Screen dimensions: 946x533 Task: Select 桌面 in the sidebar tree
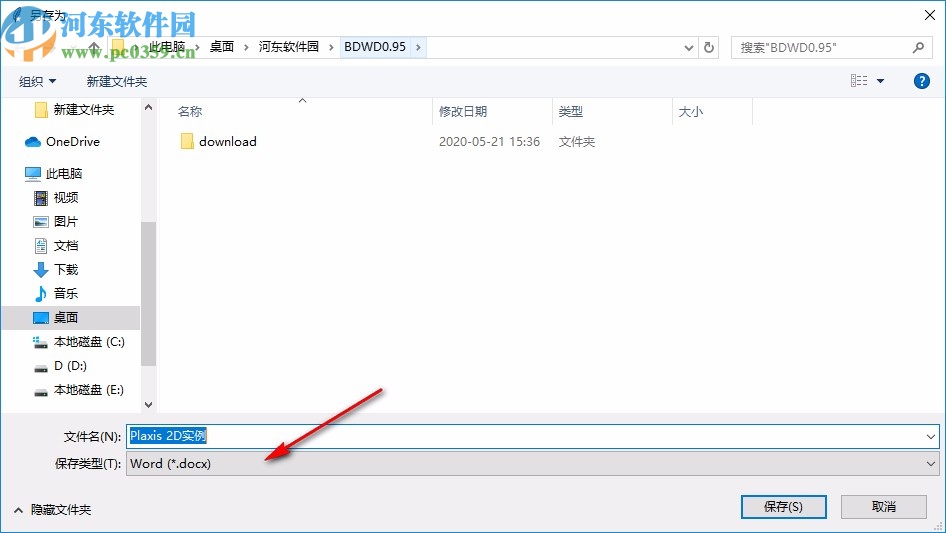(66, 318)
